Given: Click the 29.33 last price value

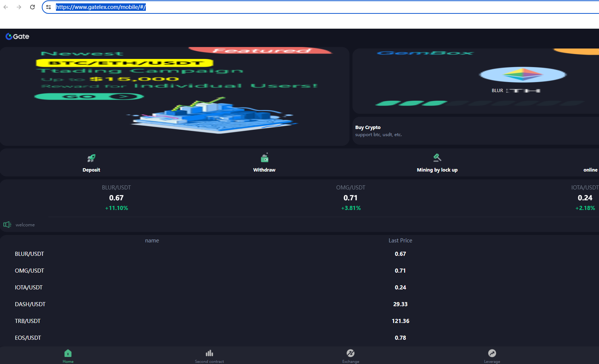Looking at the screenshot, I should [x=400, y=304].
